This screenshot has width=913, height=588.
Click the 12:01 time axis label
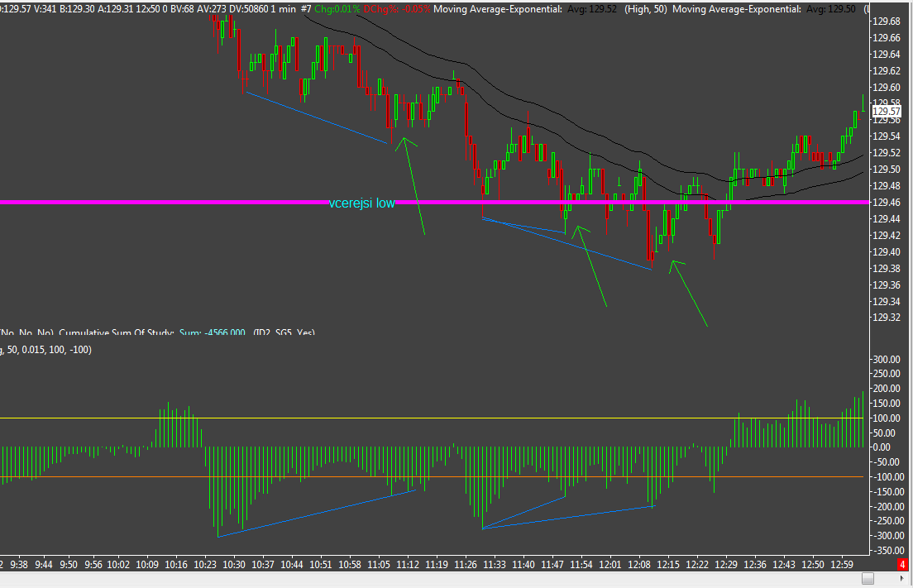[610, 565]
